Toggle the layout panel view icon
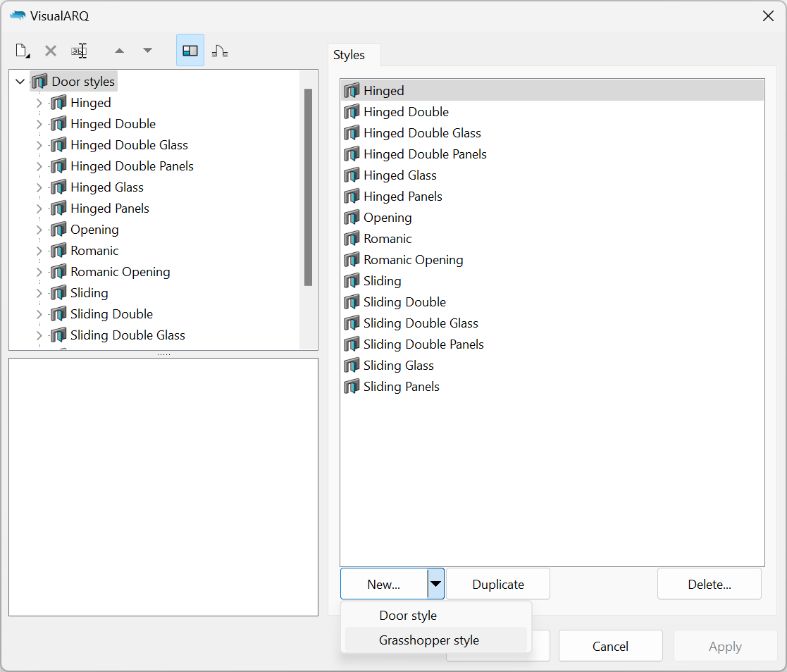 [190, 51]
